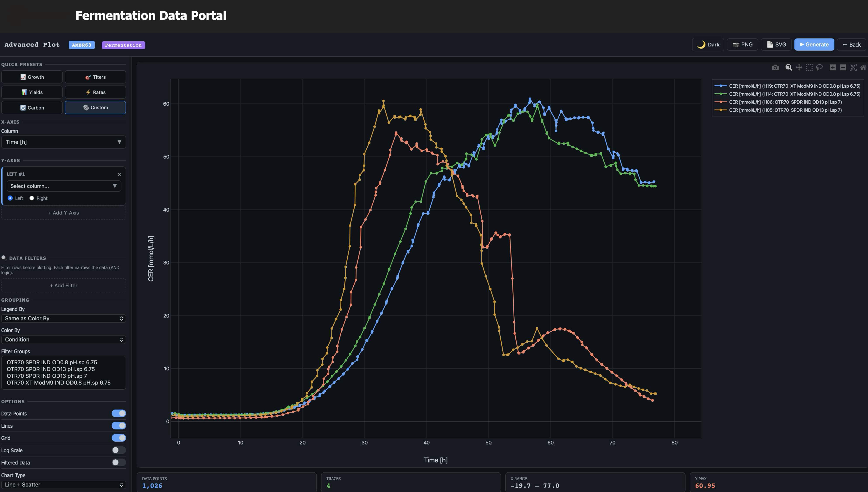Screen dimensions: 868x492
Task: Open the Chart Type dropdown
Action: [x=63, y=485]
